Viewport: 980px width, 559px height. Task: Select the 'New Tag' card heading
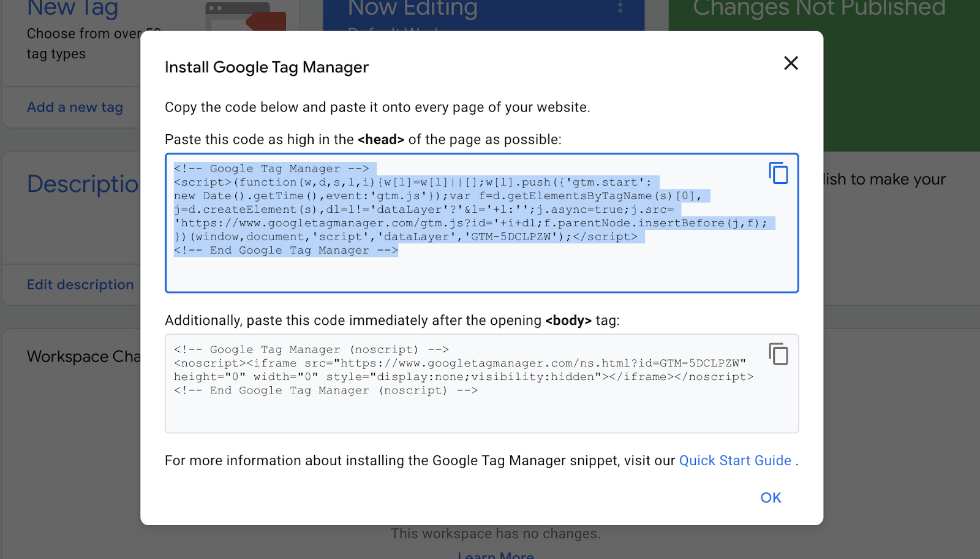click(x=72, y=8)
